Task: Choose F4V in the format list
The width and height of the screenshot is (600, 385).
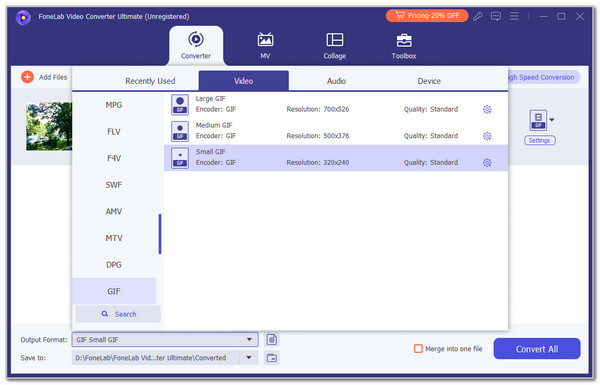Action: click(x=114, y=158)
